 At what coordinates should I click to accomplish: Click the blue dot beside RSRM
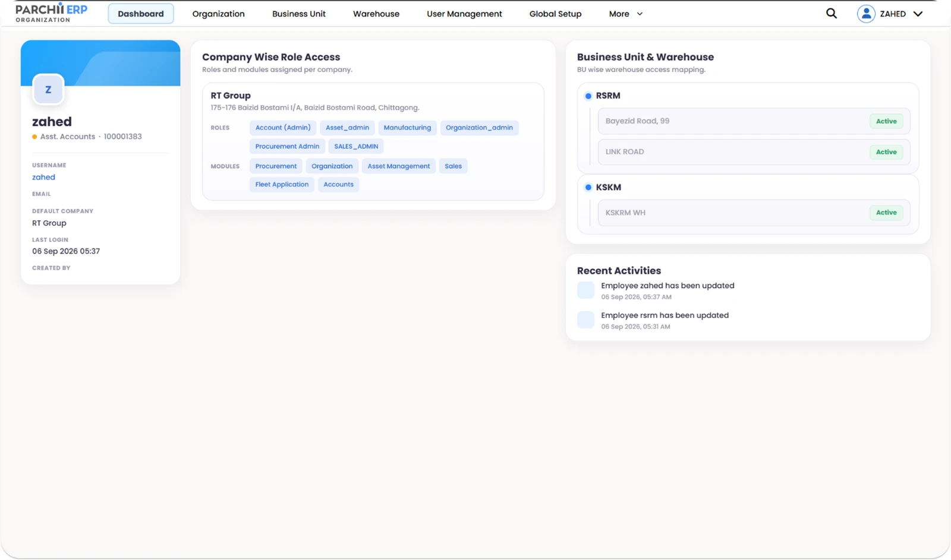click(x=588, y=96)
